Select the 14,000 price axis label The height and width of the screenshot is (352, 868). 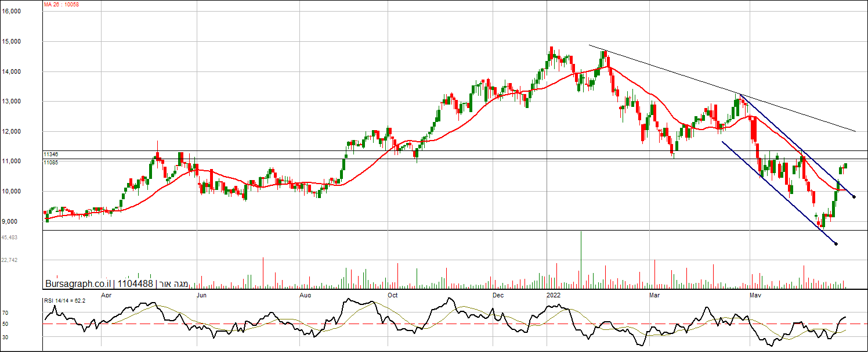click(x=11, y=71)
